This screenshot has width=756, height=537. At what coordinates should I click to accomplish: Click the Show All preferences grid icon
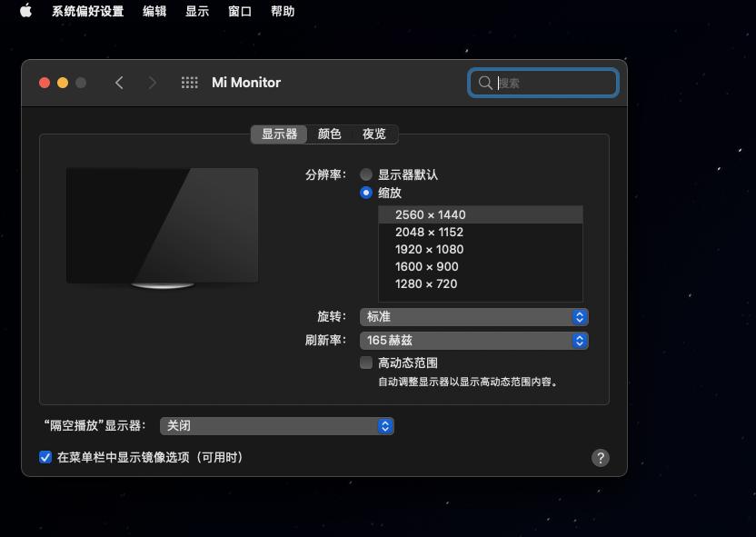(190, 82)
